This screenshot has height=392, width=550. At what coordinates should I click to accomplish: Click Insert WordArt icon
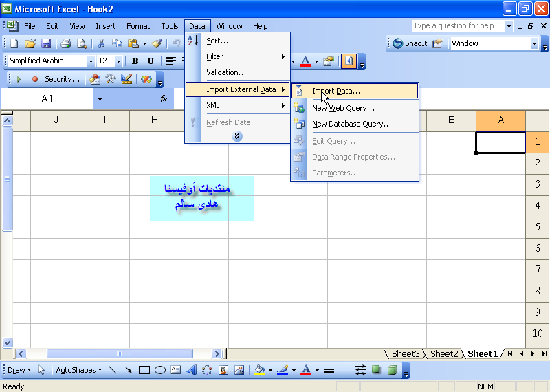192,370
